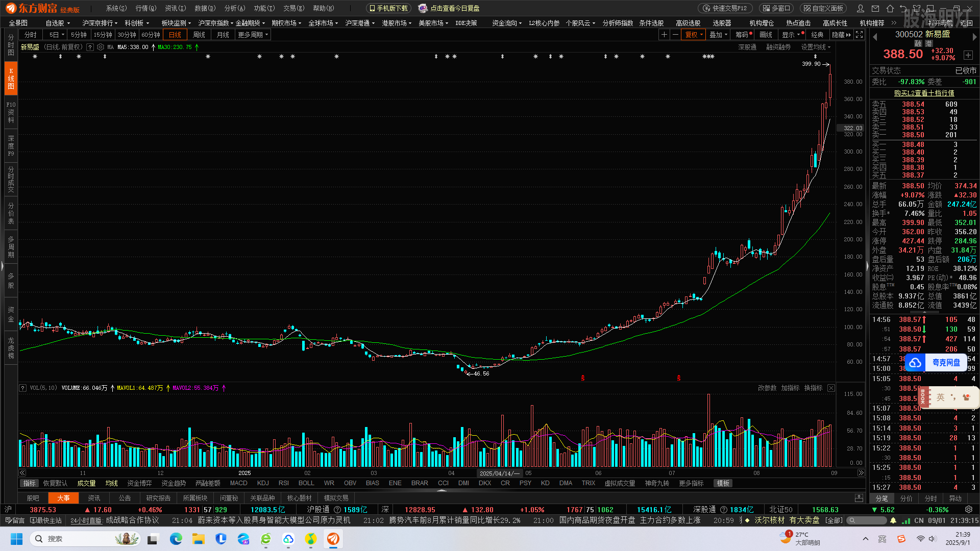Select MACD indicator
The width and height of the screenshot is (980, 551).
238,483
